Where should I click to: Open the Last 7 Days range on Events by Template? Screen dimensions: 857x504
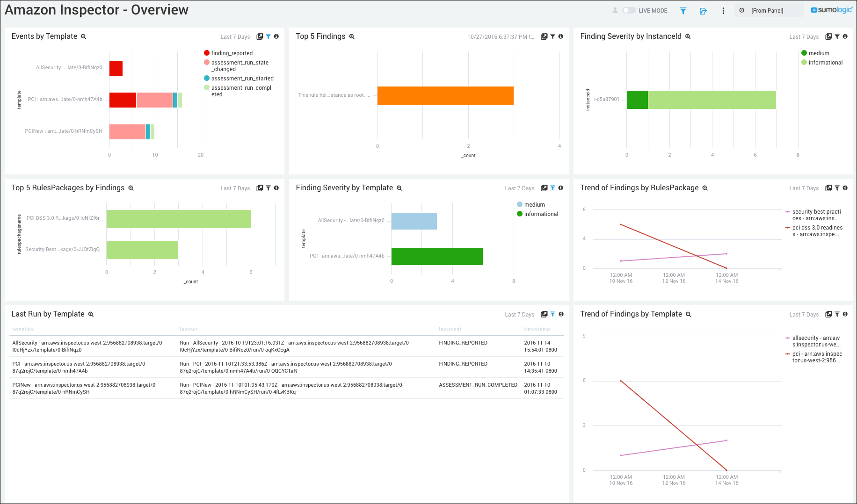click(235, 36)
